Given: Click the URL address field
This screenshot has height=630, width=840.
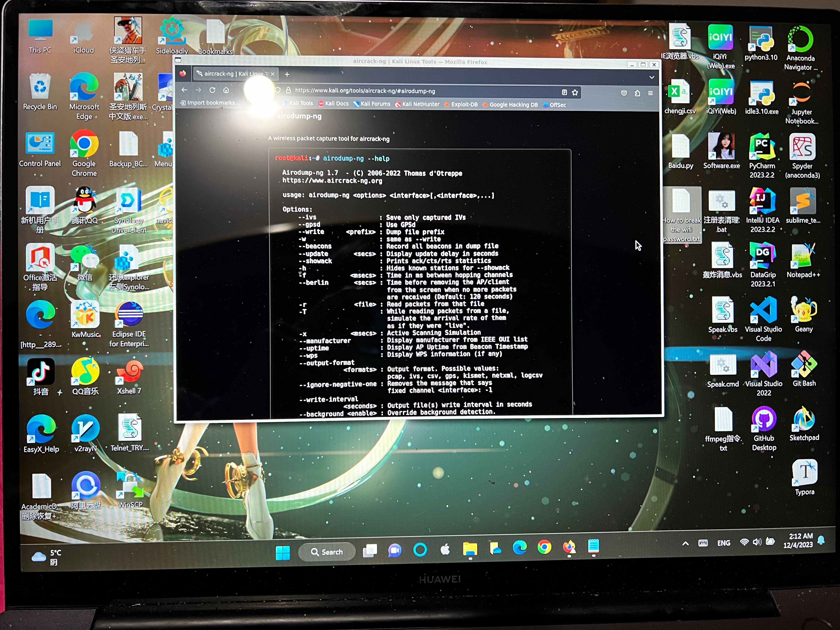Looking at the screenshot, I should (x=418, y=91).
